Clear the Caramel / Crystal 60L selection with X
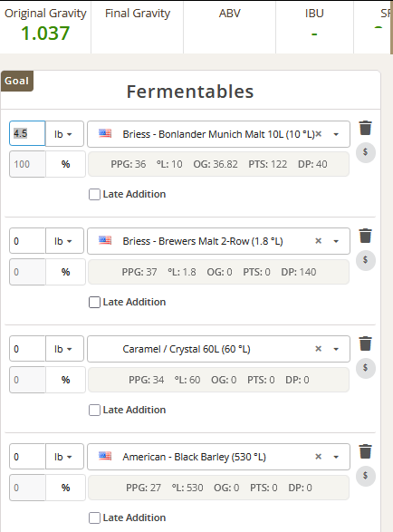The image size is (393, 532). point(318,349)
